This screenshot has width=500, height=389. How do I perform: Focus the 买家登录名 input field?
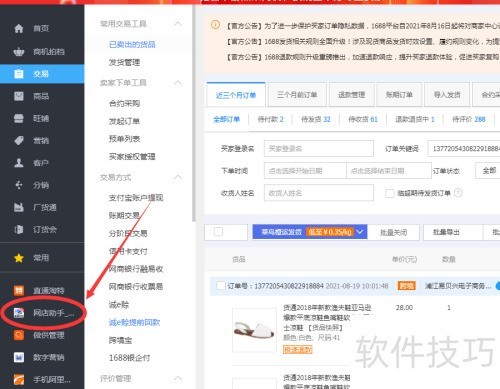tap(319, 149)
